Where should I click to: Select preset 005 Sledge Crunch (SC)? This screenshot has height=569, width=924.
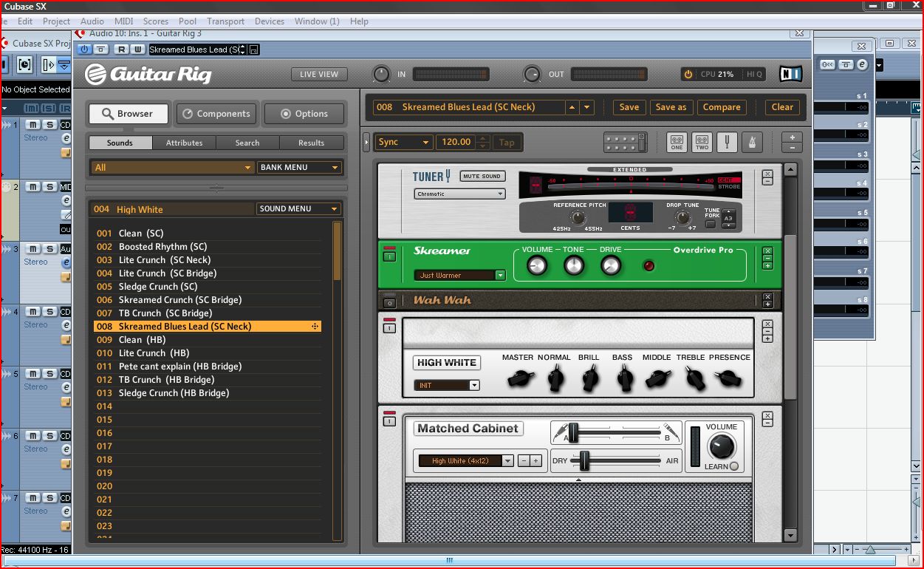tap(208, 287)
